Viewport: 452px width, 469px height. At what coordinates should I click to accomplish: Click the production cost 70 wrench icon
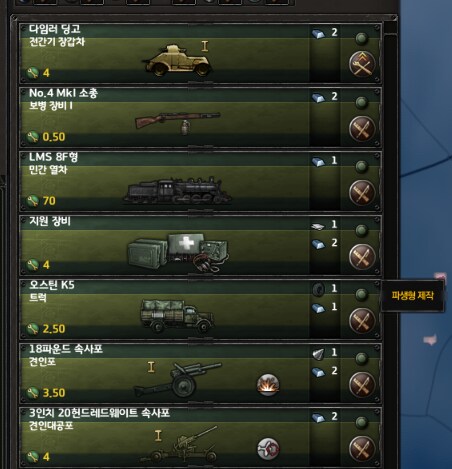(x=33, y=201)
